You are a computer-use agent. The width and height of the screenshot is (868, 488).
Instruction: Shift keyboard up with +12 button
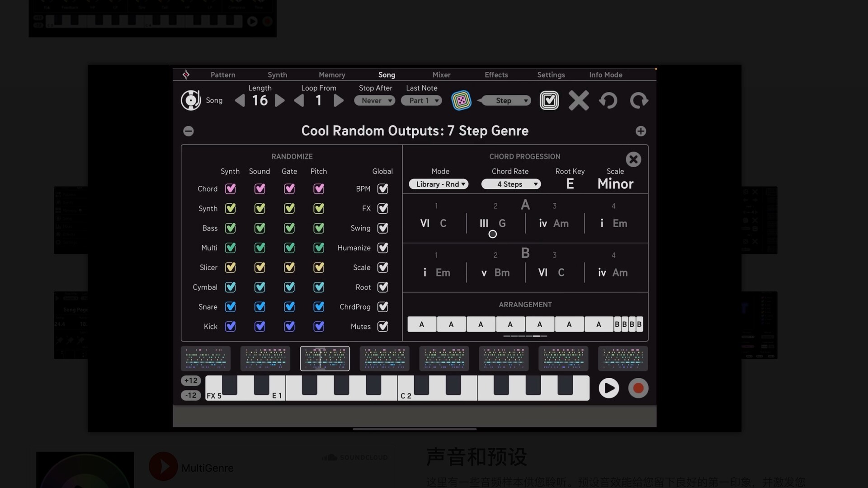click(191, 380)
